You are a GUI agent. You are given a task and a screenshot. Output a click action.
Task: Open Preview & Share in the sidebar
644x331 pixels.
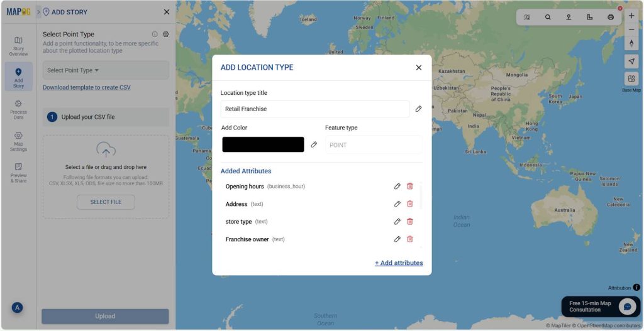pyautogui.click(x=18, y=173)
